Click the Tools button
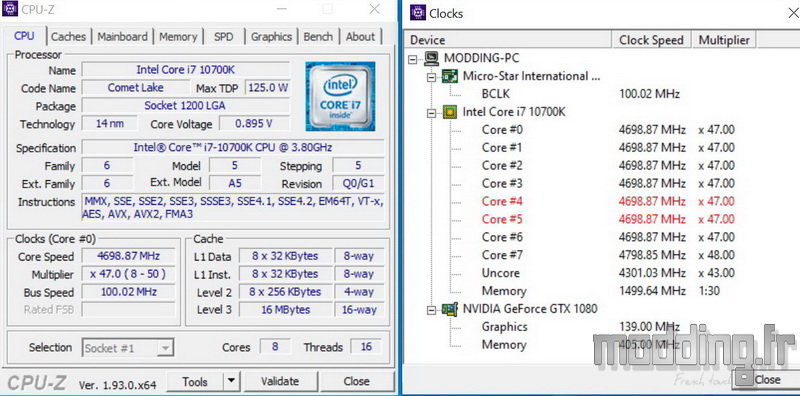 point(195,381)
